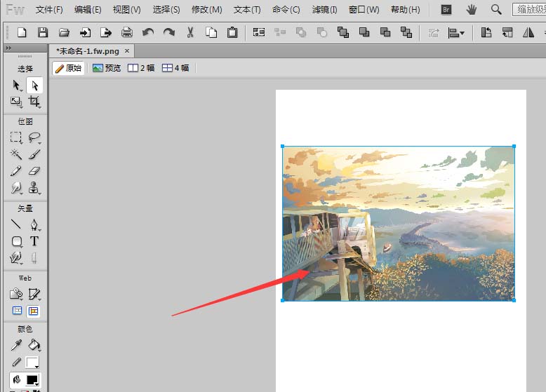
Task: Redo the last action
Action: (169, 32)
